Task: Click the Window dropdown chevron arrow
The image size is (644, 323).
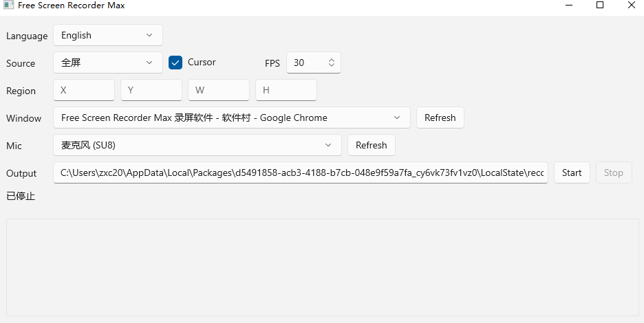Action: 397,118
